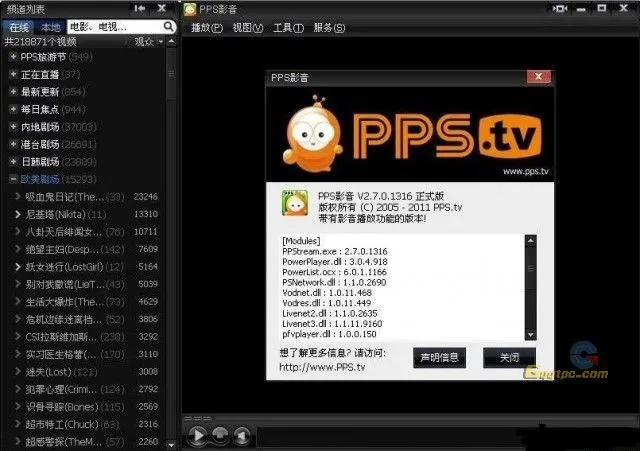This screenshot has width=640, height=451.
Task: Switch to the 本地 tab
Action: [51, 27]
